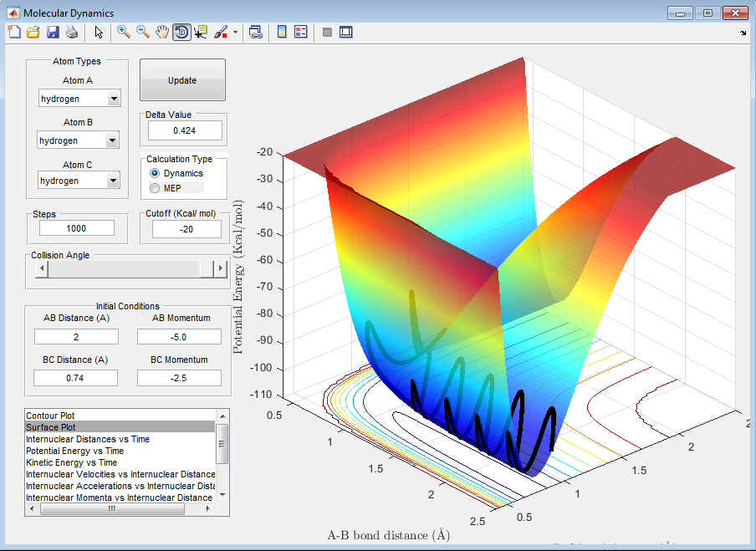756x551 pixels.
Task: Click the Update button
Action: click(182, 80)
